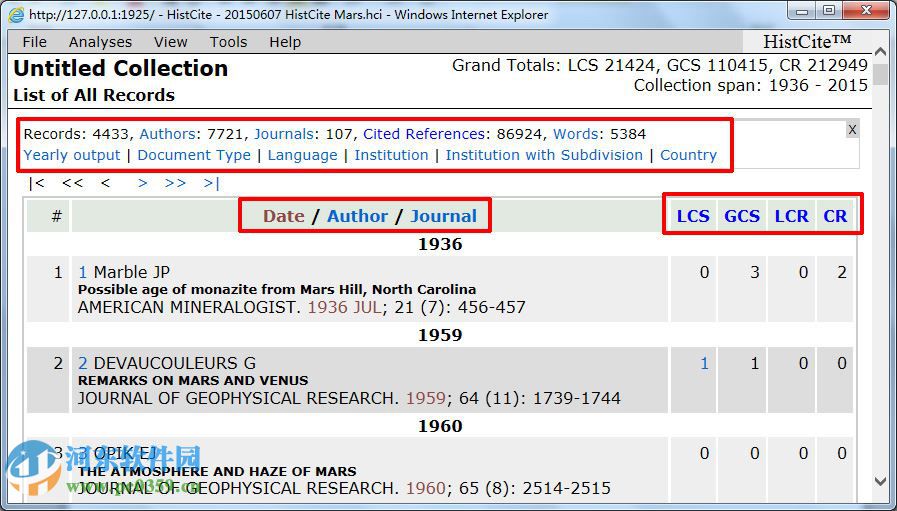Screen dimensions: 897x511
Task: Open the Institution list
Action: (x=391, y=155)
